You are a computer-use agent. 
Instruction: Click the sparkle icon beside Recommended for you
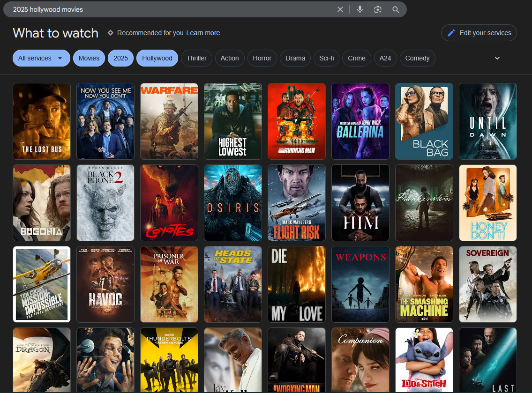point(110,33)
